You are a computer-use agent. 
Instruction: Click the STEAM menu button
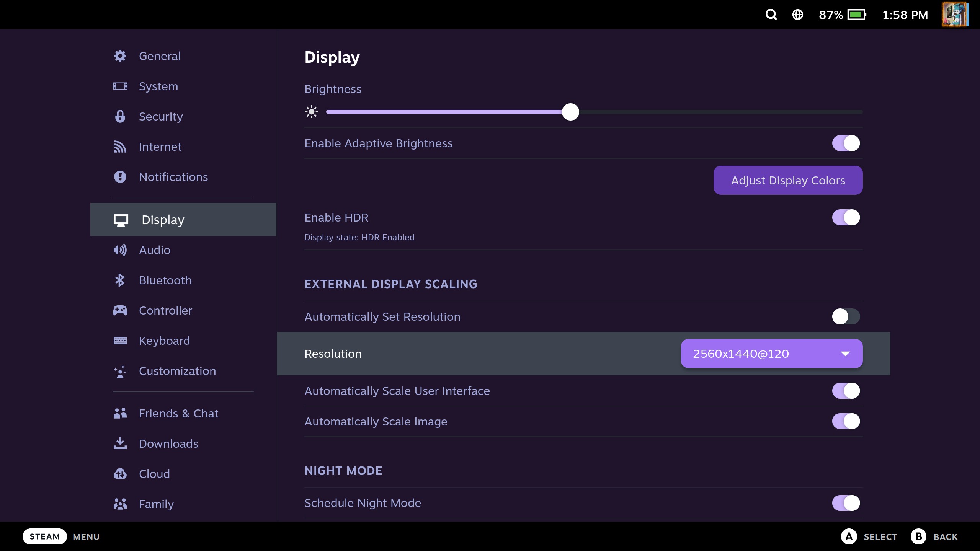tap(45, 536)
